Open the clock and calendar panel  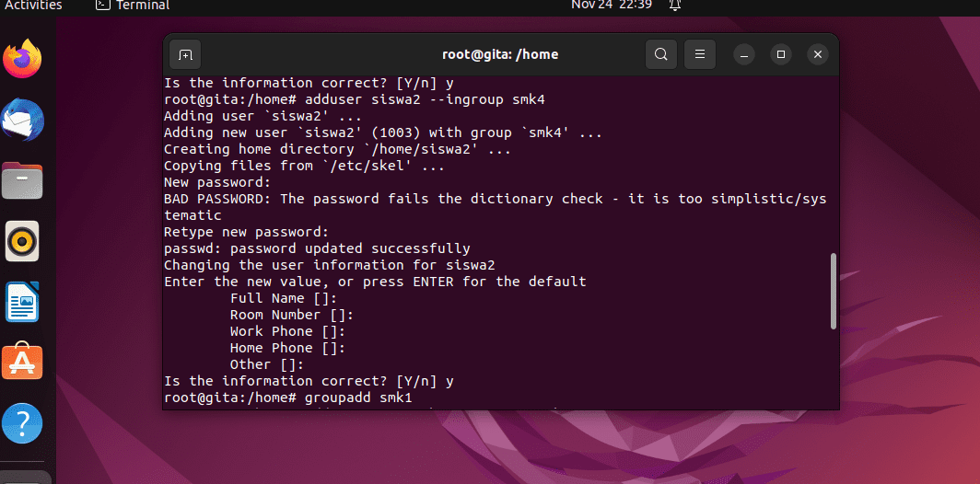coord(612,6)
